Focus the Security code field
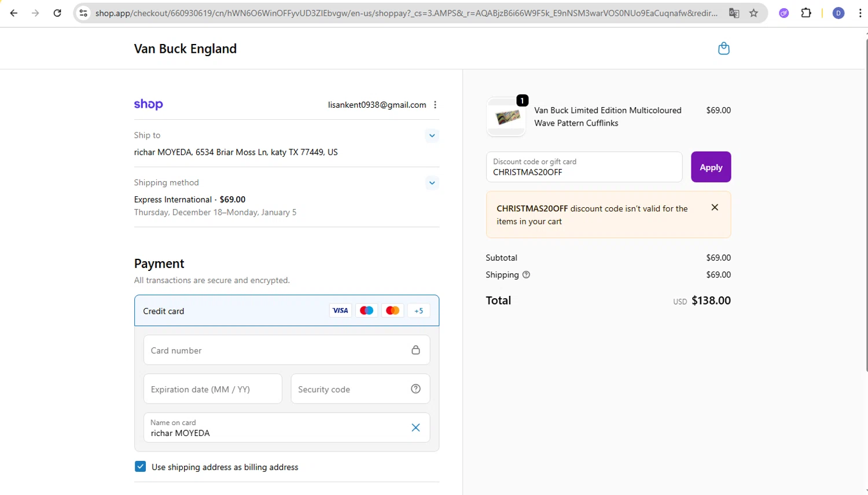Screen dimensions: 868x495 pyautogui.click(x=360, y=389)
